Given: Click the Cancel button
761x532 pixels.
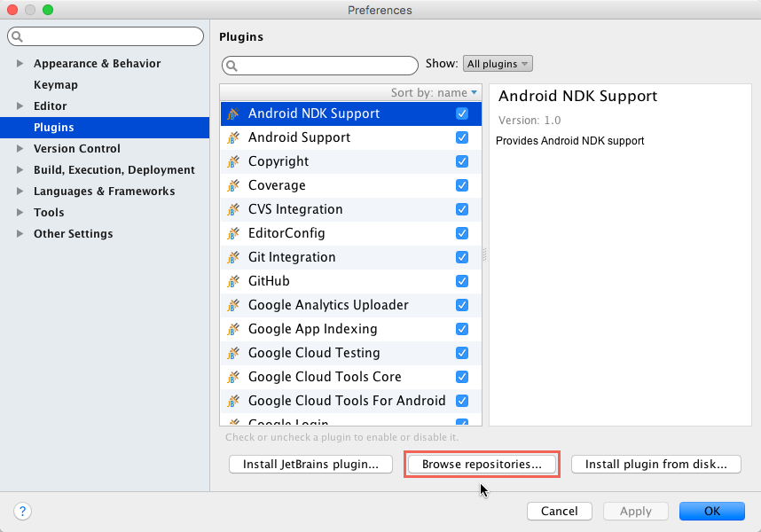Looking at the screenshot, I should (559, 511).
